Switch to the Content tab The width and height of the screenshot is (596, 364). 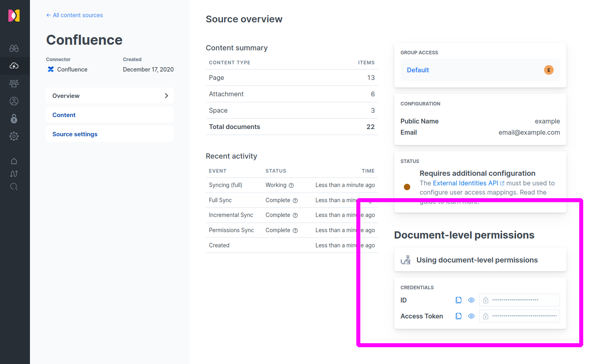(64, 115)
